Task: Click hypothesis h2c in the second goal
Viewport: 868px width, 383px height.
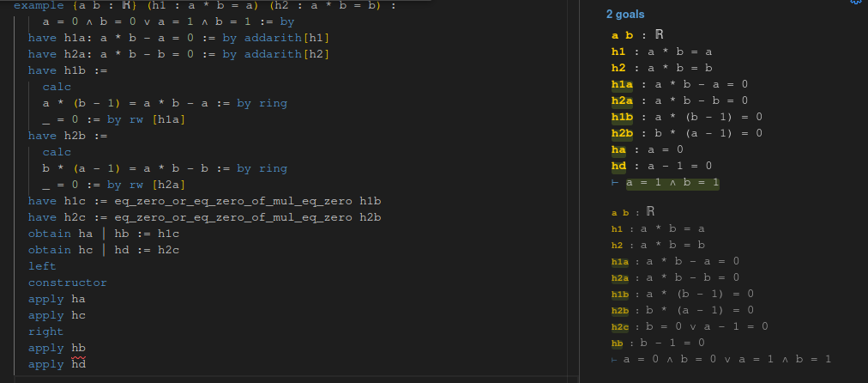Action: [619, 326]
